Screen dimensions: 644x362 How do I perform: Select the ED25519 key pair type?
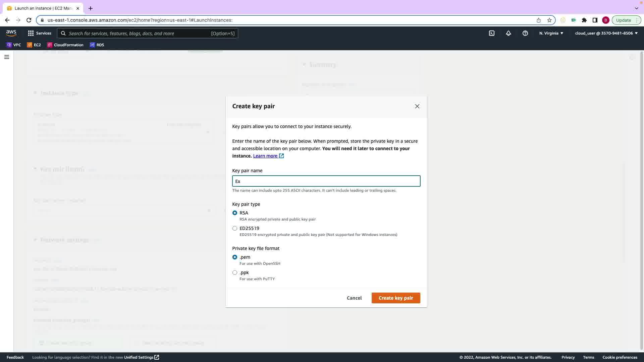pyautogui.click(x=235, y=228)
